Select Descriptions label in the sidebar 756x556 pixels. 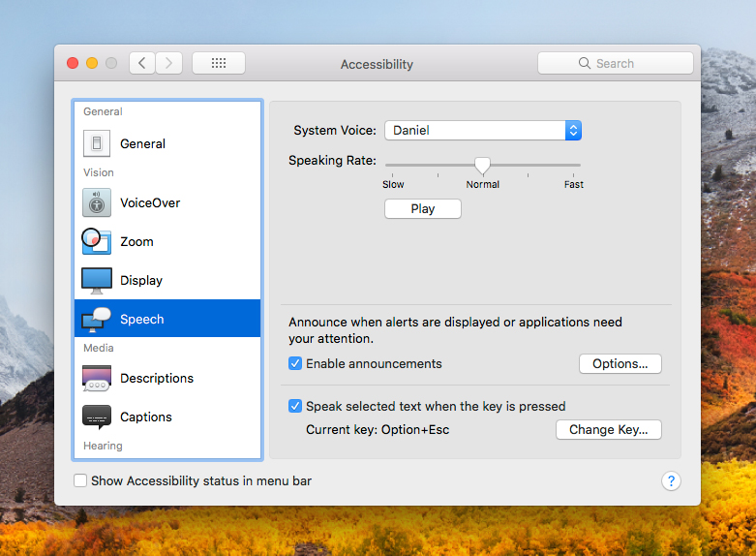pos(157,379)
